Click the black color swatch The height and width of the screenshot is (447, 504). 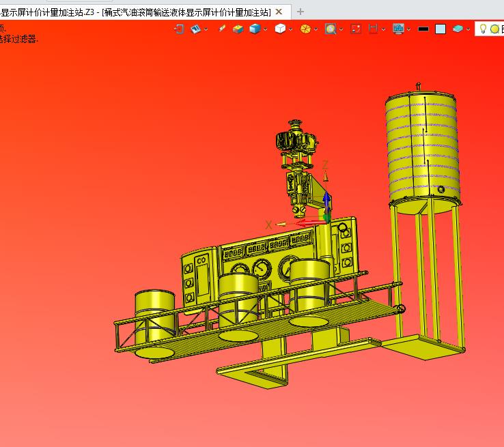coord(423,29)
